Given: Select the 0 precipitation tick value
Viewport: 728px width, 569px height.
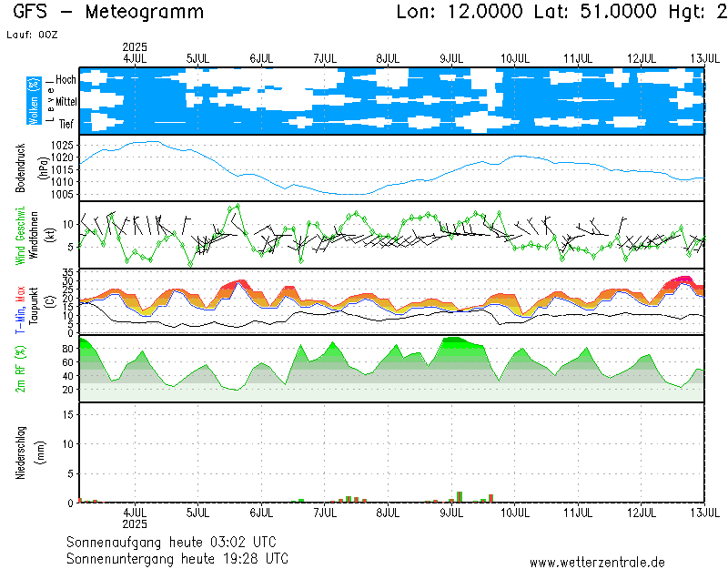Looking at the screenshot, I should (x=71, y=503).
